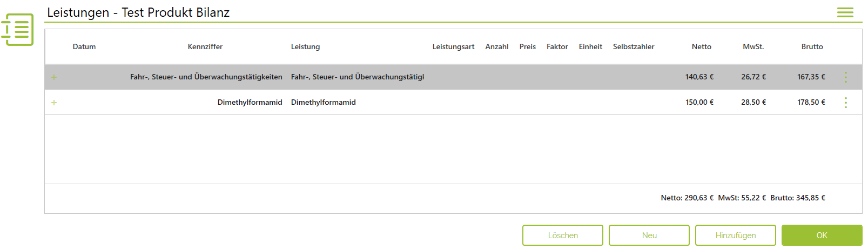Expand the Fahr-, Steuer- und Überwachungstätigkeiten row
This screenshot has width=868, height=249.
(54, 77)
